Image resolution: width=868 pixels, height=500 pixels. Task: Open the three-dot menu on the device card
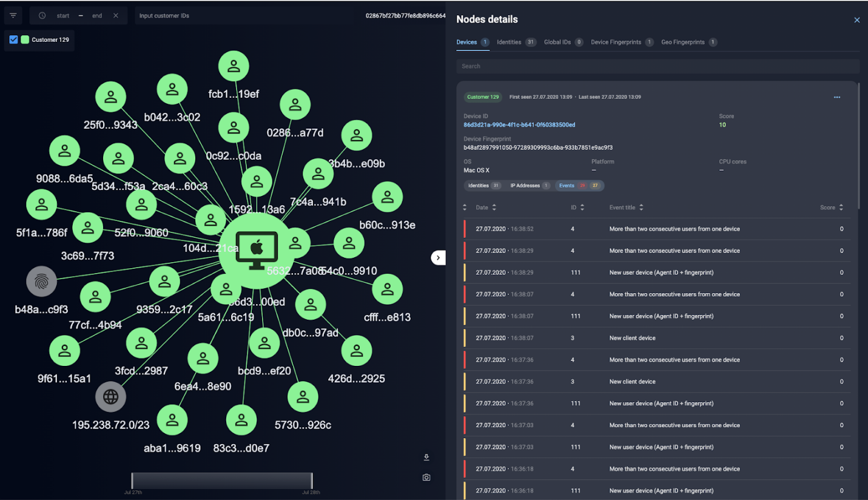coord(837,97)
